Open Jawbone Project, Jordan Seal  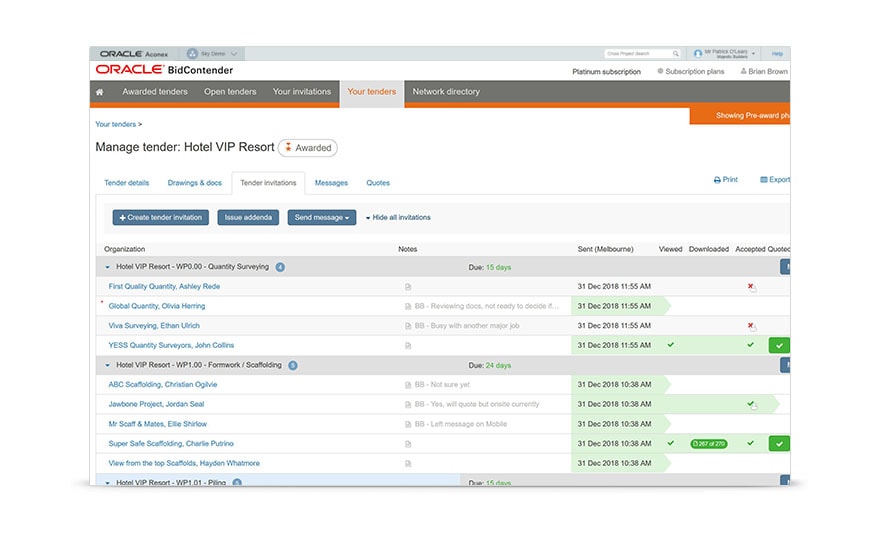pyautogui.click(x=156, y=405)
